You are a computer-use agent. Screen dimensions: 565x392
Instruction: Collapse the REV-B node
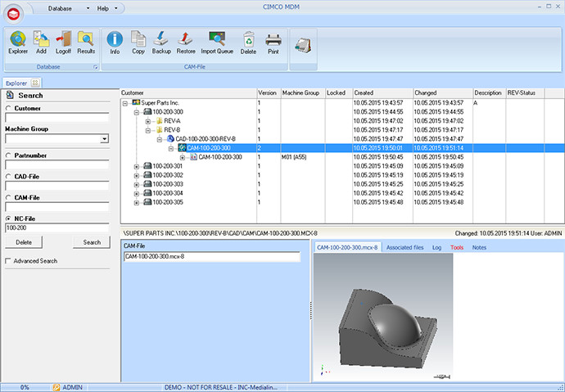click(148, 130)
